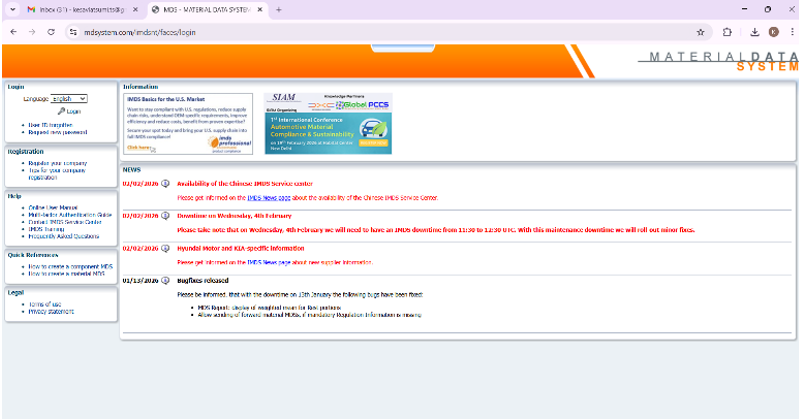Click the Login key icon
Viewport: 799px width, 419px height.
pos(61,111)
